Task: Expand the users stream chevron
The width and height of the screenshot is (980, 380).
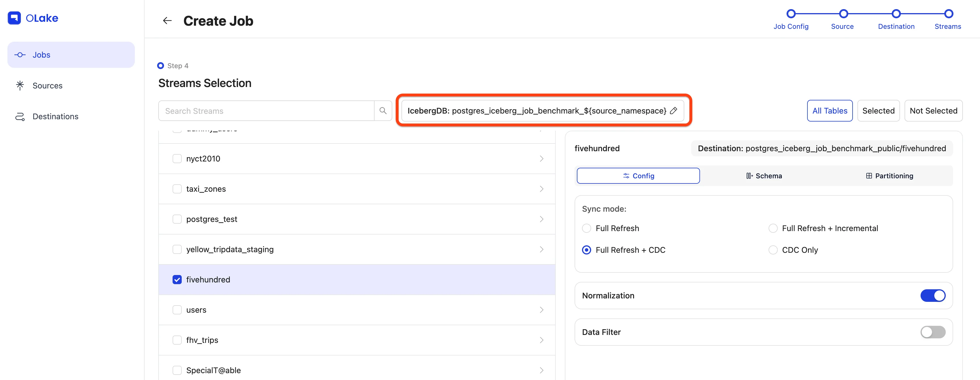Action: 541,310
